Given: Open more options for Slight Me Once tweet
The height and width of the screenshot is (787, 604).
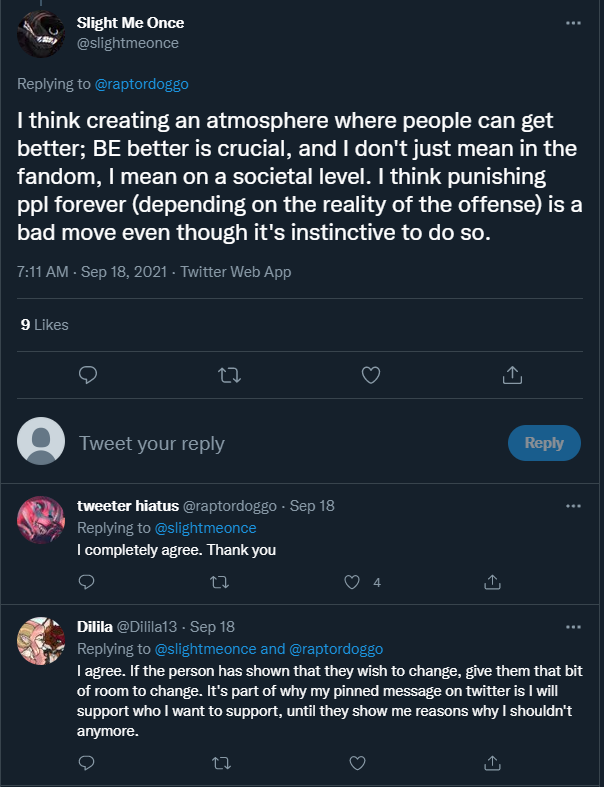Looking at the screenshot, I should (573, 23).
